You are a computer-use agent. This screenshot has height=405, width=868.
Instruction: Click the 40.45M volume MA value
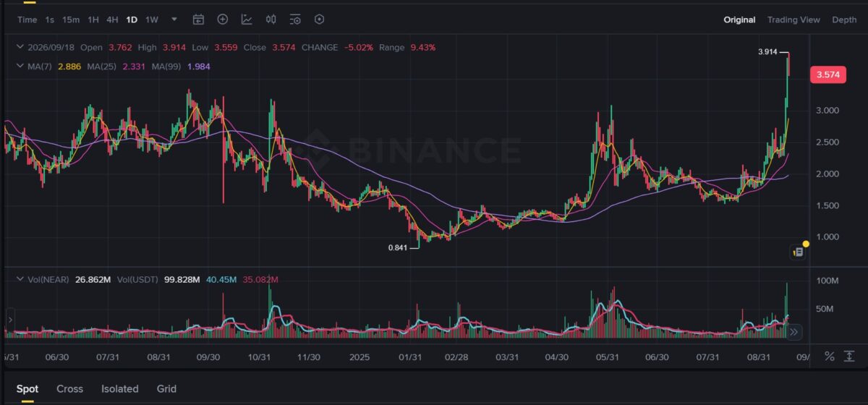[x=221, y=279]
